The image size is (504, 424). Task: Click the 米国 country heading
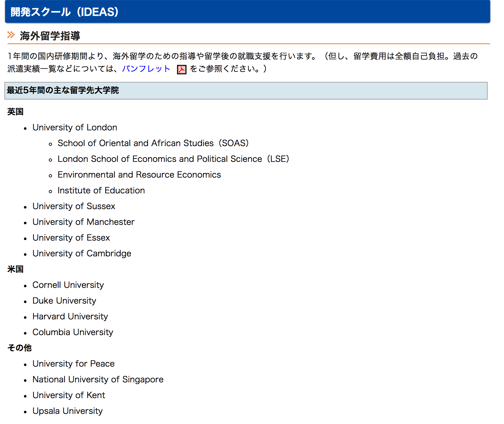pyautogui.click(x=15, y=269)
